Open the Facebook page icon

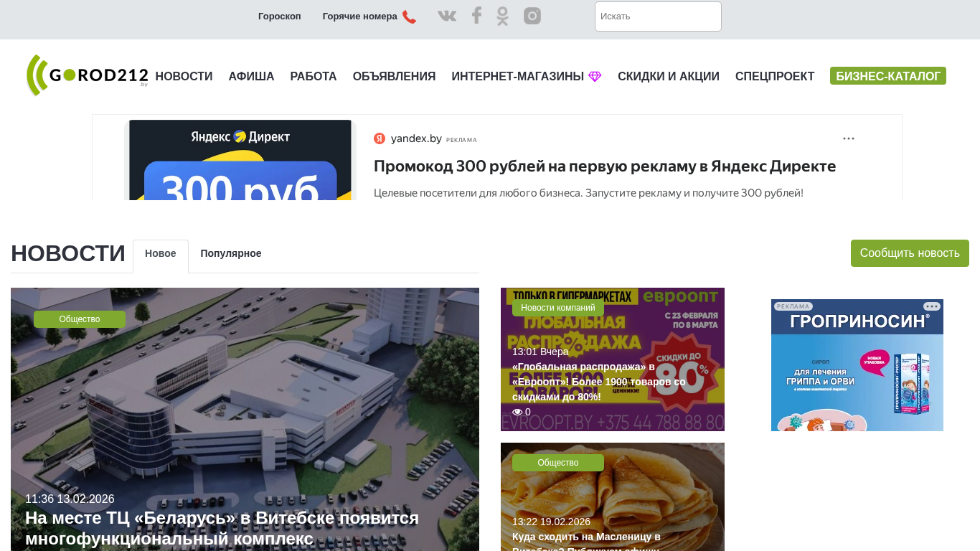pyautogui.click(x=476, y=16)
